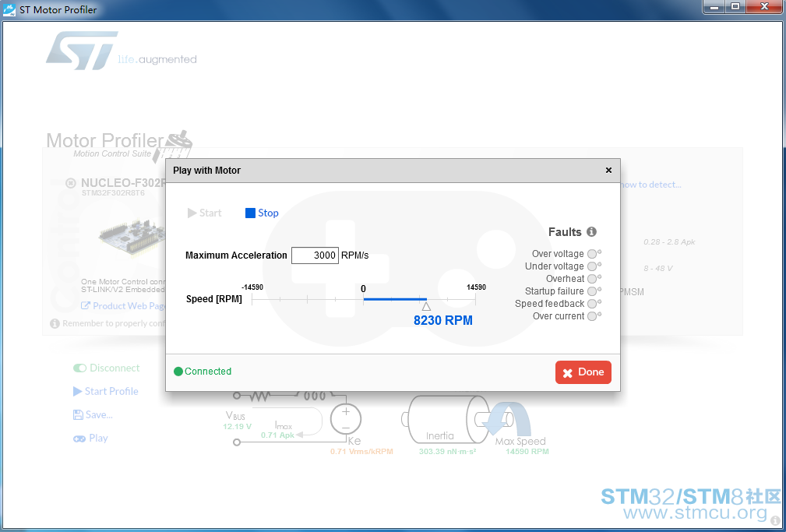Click the ST Motor Profiler title bar icon

[x=9, y=9]
